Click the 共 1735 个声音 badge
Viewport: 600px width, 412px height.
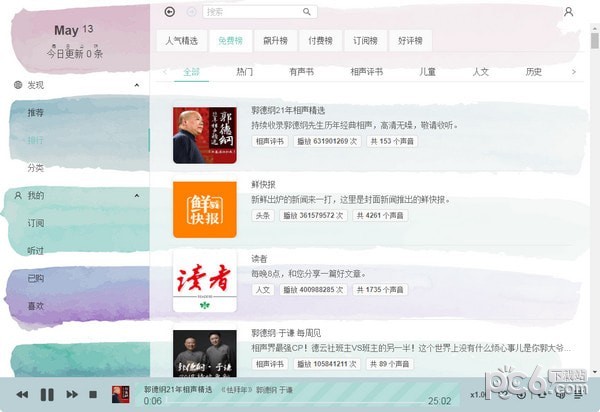tap(380, 290)
